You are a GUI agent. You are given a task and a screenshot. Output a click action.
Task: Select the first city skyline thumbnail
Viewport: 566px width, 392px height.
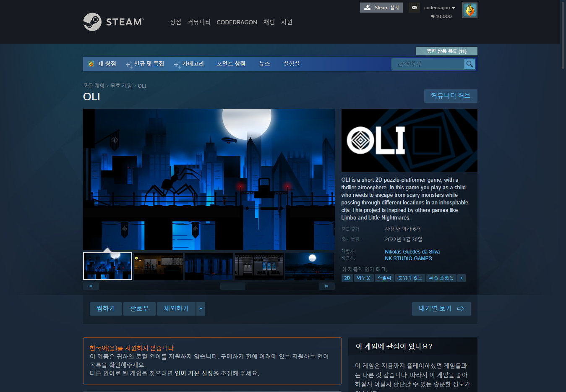pyautogui.click(x=107, y=266)
